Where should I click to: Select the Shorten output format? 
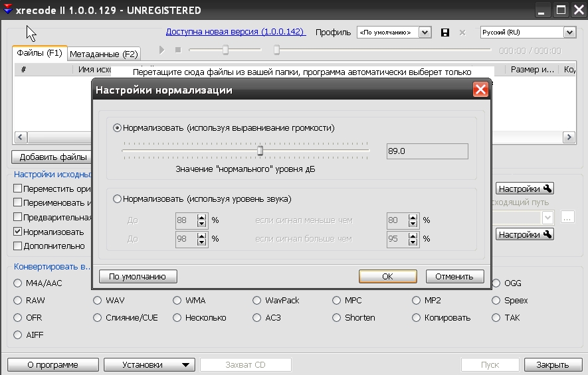336,317
